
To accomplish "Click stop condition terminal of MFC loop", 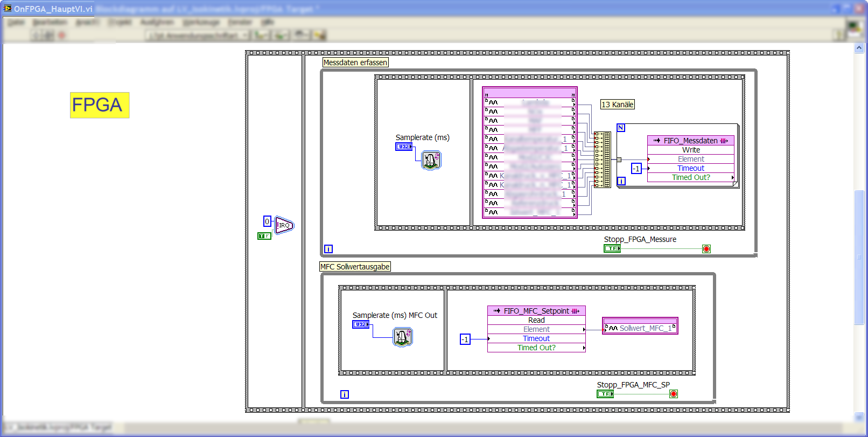I will tap(674, 394).
